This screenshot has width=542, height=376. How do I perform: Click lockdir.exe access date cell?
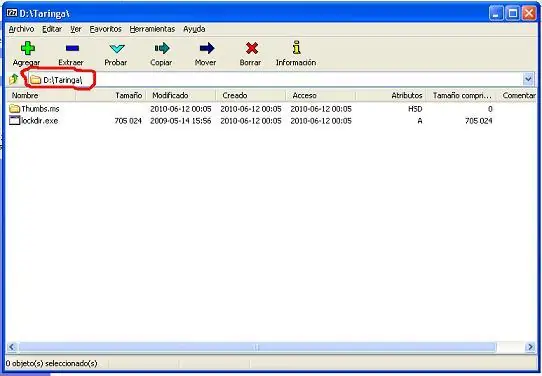321,121
